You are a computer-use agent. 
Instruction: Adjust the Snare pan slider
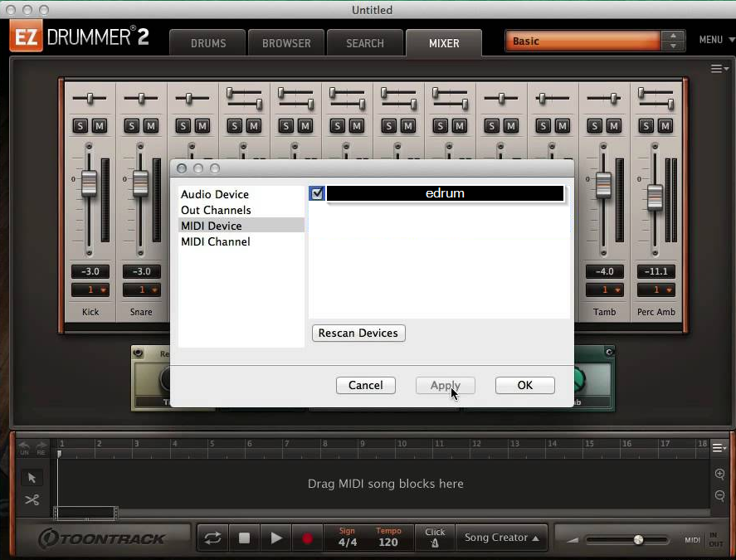click(x=141, y=99)
